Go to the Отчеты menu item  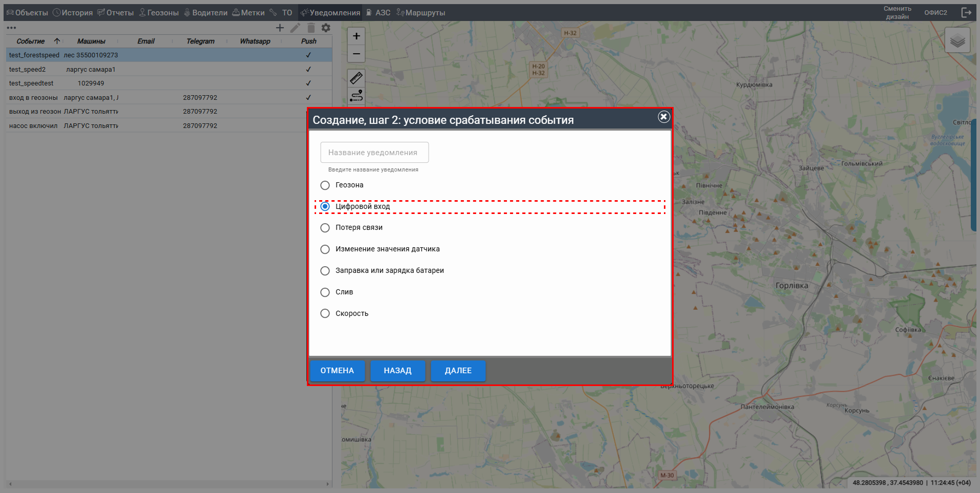coord(116,12)
